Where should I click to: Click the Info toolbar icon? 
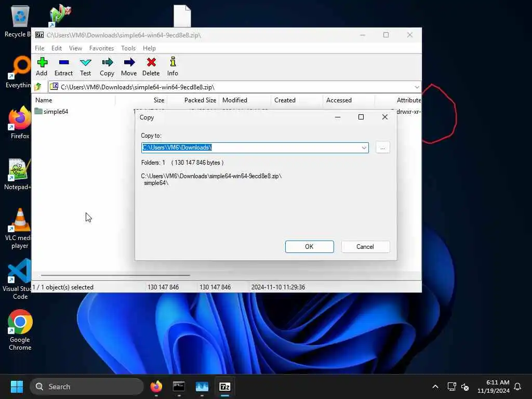tap(172, 62)
